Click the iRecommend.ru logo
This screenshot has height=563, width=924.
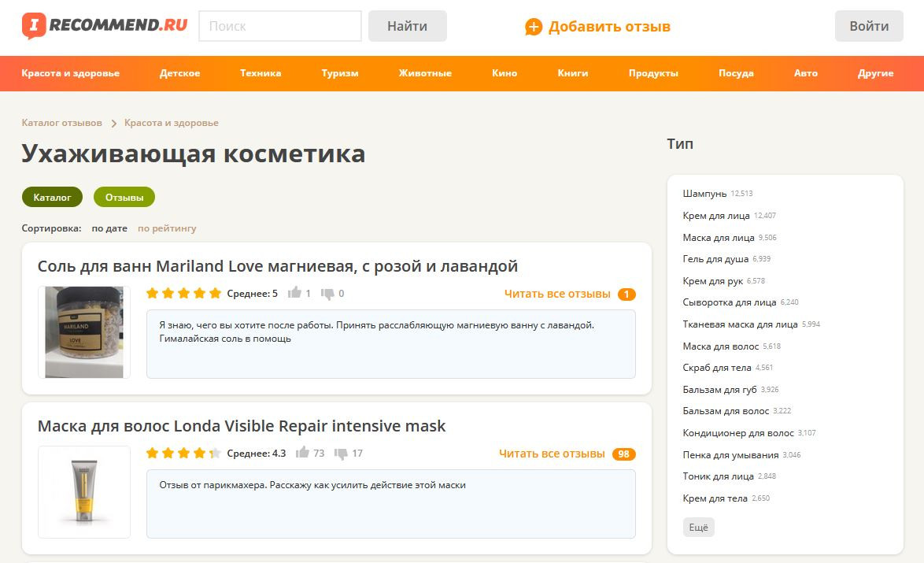(105, 26)
